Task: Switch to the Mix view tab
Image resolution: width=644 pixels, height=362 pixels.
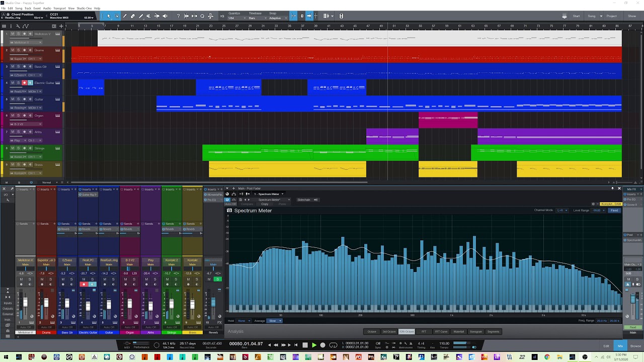Action: click(x=620, y=346)
